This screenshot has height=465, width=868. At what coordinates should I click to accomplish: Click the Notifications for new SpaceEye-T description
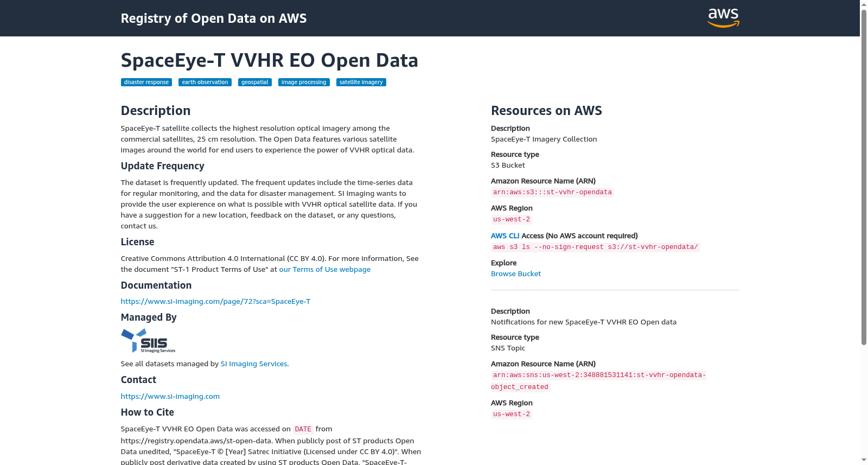click(584, 322)
